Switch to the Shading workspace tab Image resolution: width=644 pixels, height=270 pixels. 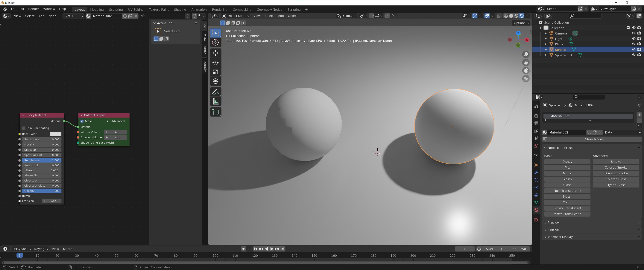click(x=180, y=10)
